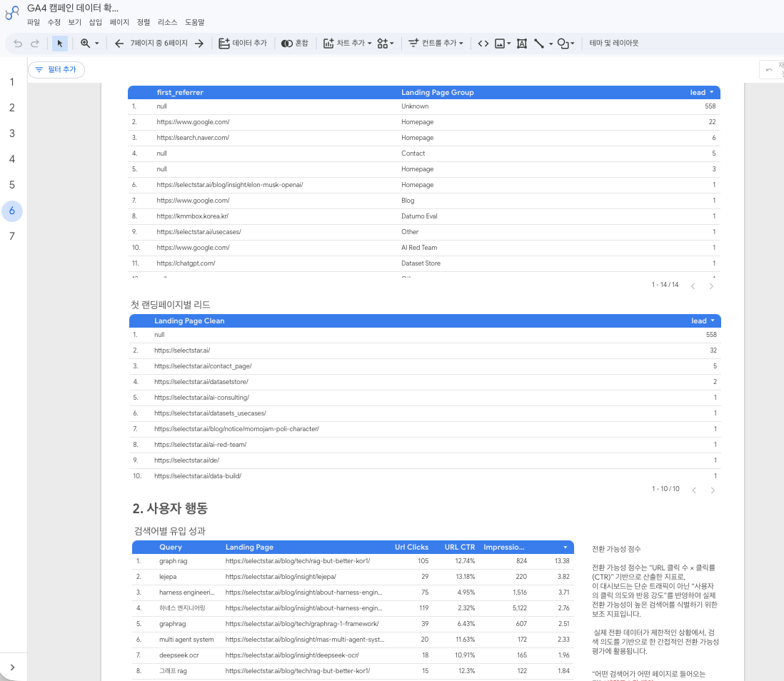Viewport: 784px width, 681px height.
Task: Choose the selection arrow tool
Action: (60, 44)
